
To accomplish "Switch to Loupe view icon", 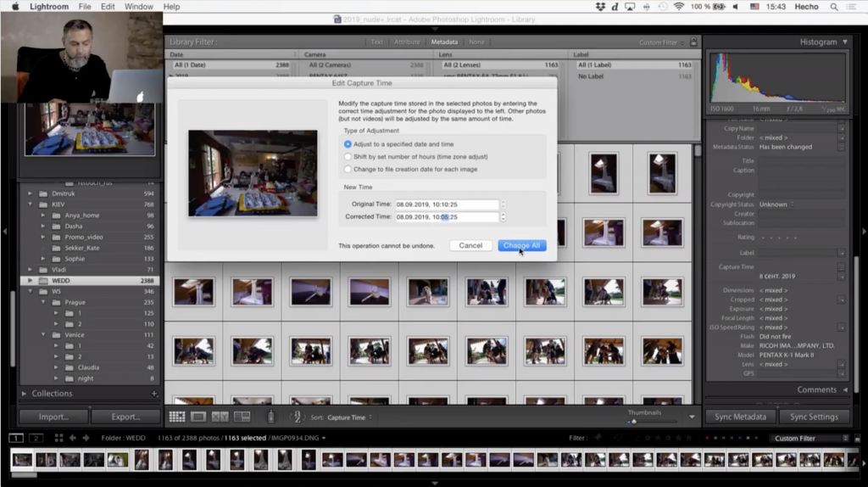I will (198, 417).
